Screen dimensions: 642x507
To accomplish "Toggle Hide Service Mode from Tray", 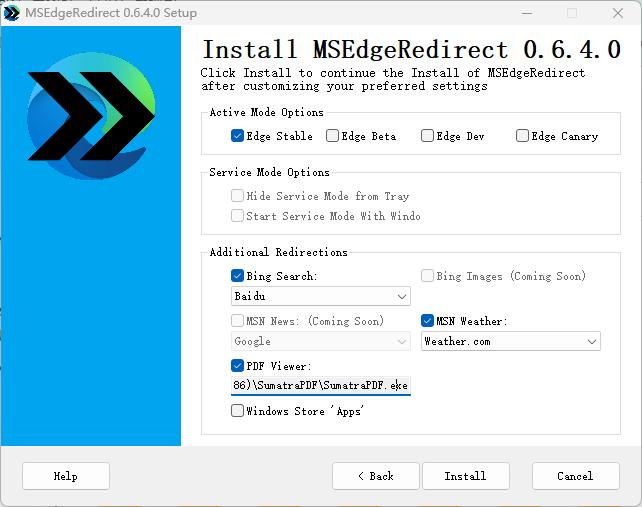I will [x=237, y=196].
